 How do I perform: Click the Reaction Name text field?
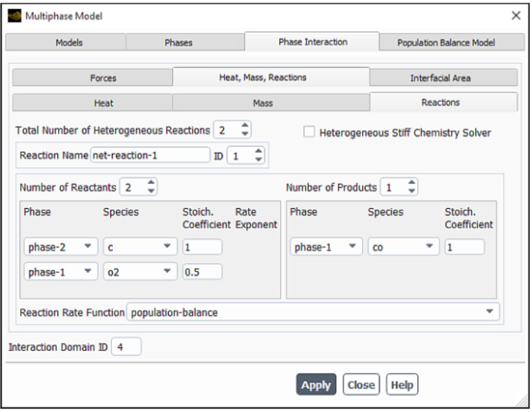click(150, 156)
